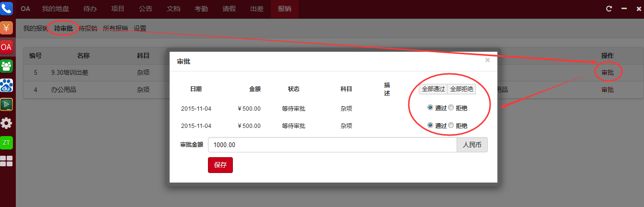This screenshot has width=644, height=207.
Task: Switch to 待报销 sub-tab
Action: pyautogui.click(x=88, y=28)
